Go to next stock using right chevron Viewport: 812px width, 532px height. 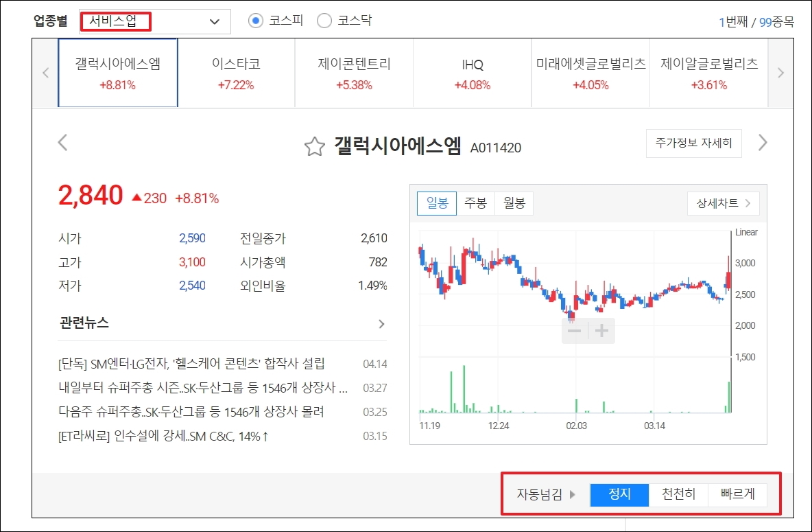(x=763, y=143)
